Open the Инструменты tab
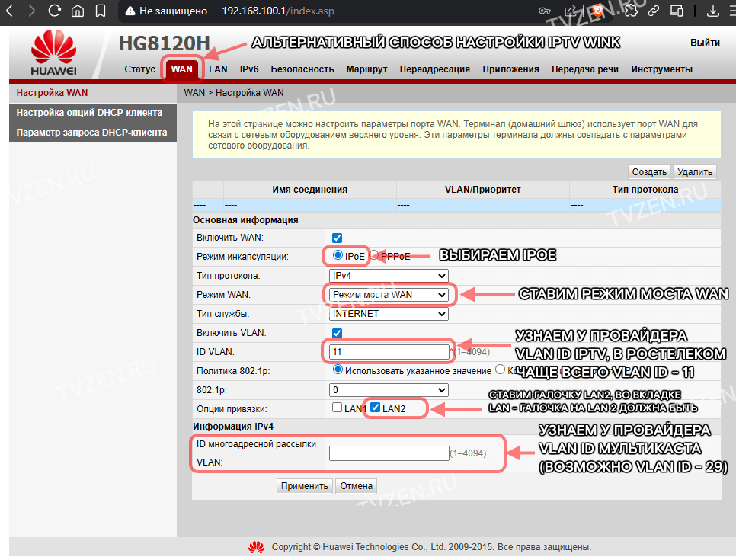Screen dimensions: 736x560 662,69
